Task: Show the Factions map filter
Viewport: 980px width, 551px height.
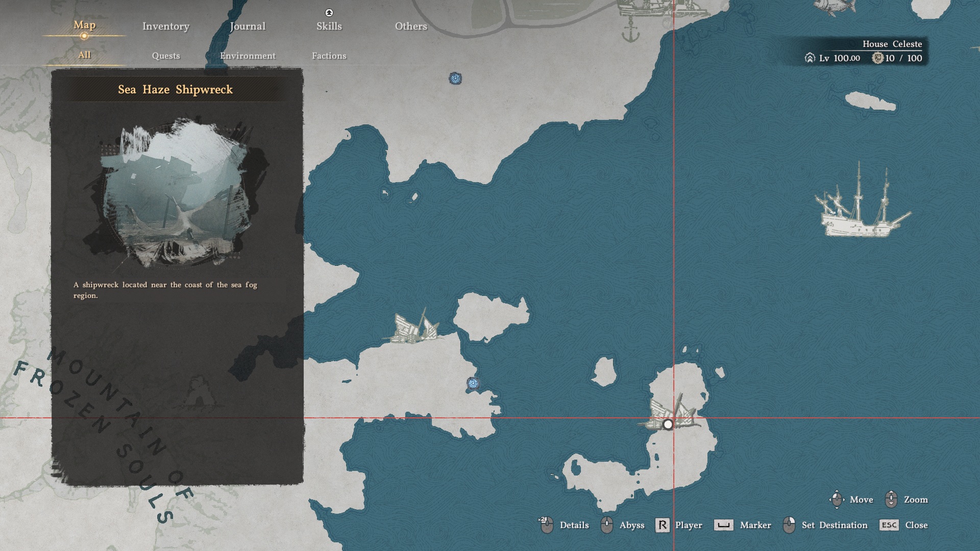Action: click(329, 56)
